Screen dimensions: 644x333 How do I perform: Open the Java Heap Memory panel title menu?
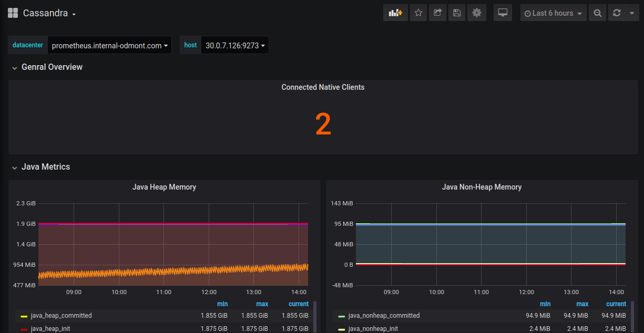coord(164,187)
